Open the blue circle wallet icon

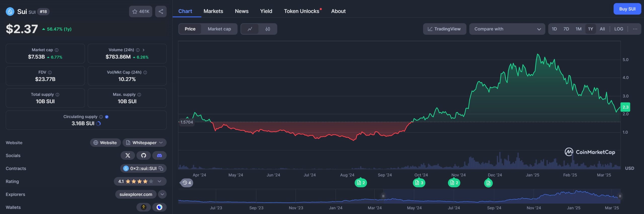coord(159,207)
